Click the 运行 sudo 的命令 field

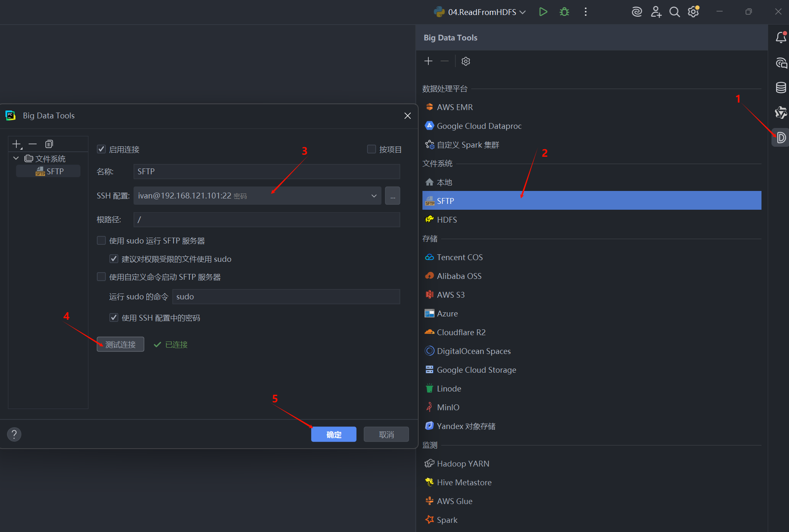click(286, 296)
